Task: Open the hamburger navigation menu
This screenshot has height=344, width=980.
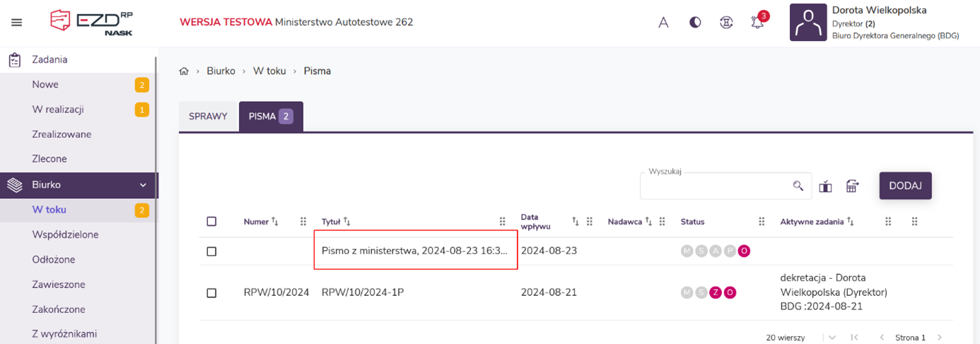Action: point(17,23)
